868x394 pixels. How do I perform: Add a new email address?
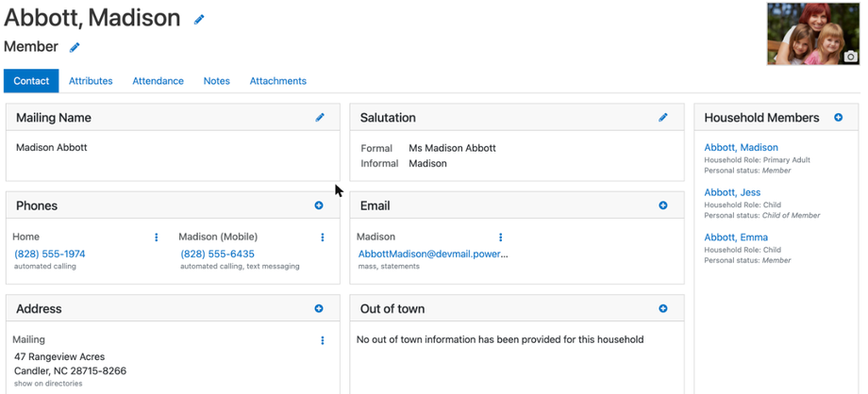pos(663,205)
